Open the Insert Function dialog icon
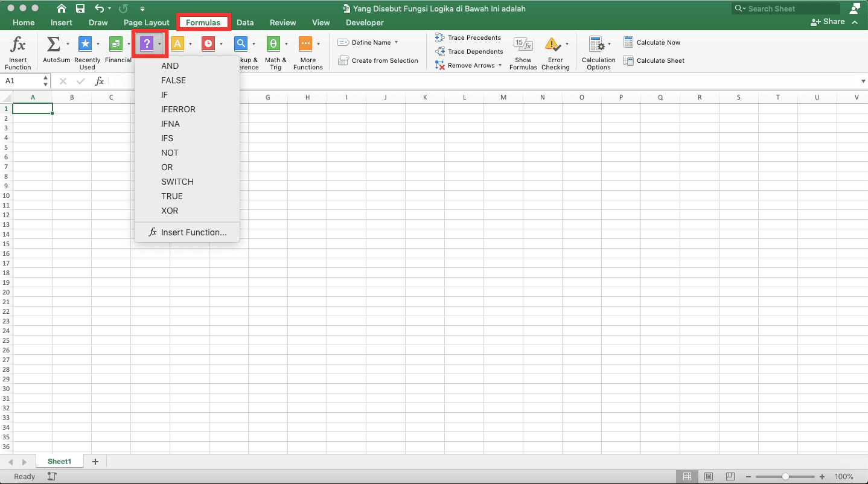The height and width of the screenshot is (484, 868). tap(18, 45)
